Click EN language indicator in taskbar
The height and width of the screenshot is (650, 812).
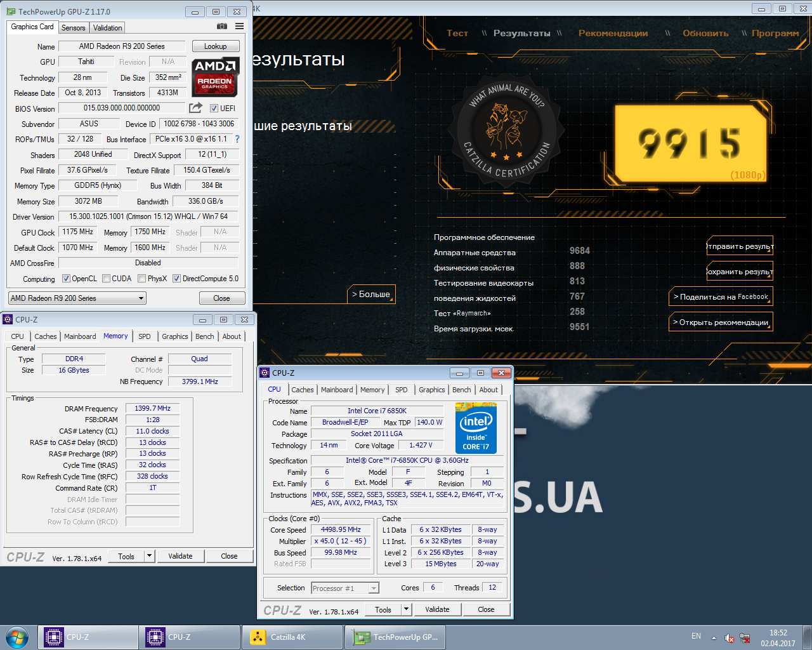[x=696, y=636]
